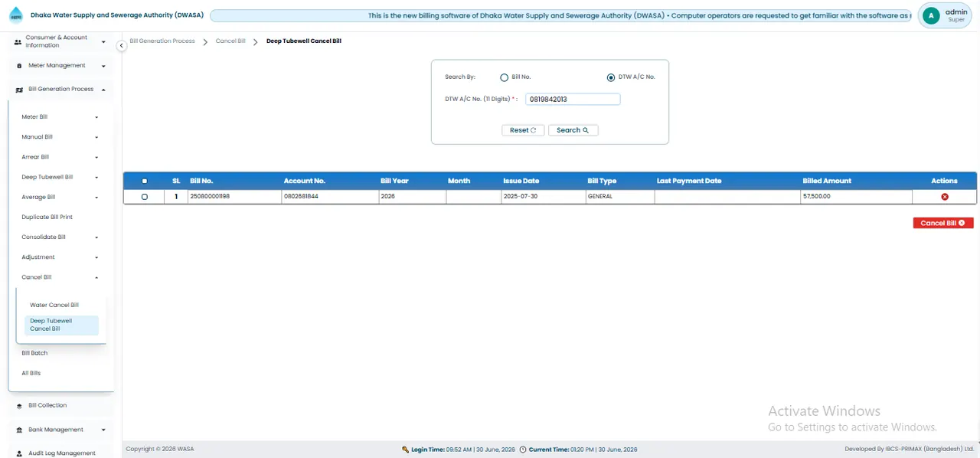Viewport: 980px width, 458px height.
Task: Open the All Bills page
Action: click(x=31, y=373)
